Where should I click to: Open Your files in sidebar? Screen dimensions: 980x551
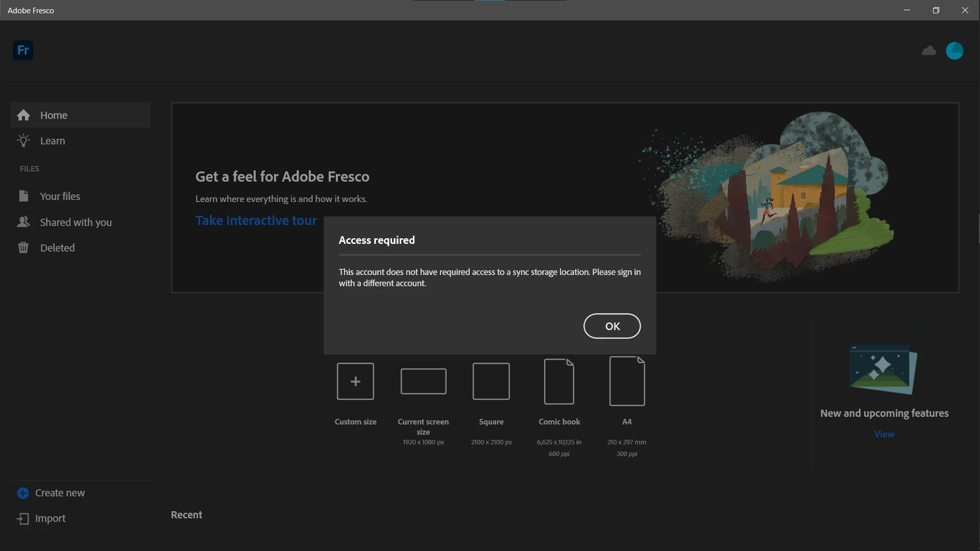click(x=60, y=196)
